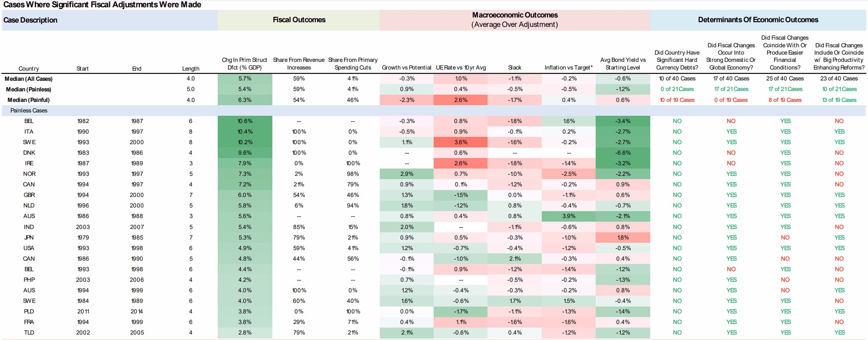Select the red 0 of 19 Cases cell

[731, 100]
